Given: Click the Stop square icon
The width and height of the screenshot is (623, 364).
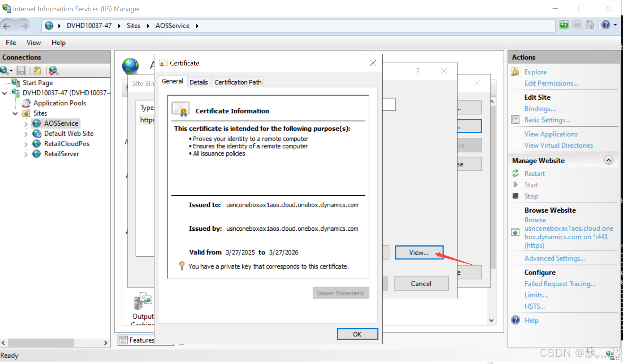Looking at the screenshot, I should coord(515,196).
